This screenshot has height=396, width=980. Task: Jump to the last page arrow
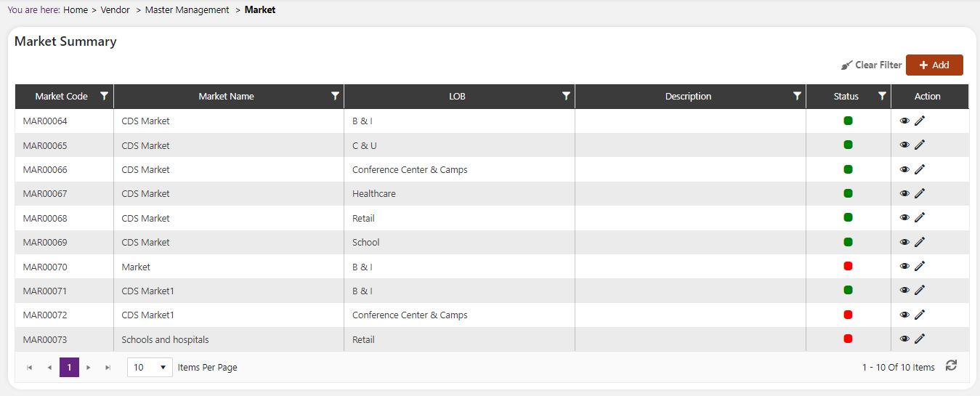tap(108, 368)
